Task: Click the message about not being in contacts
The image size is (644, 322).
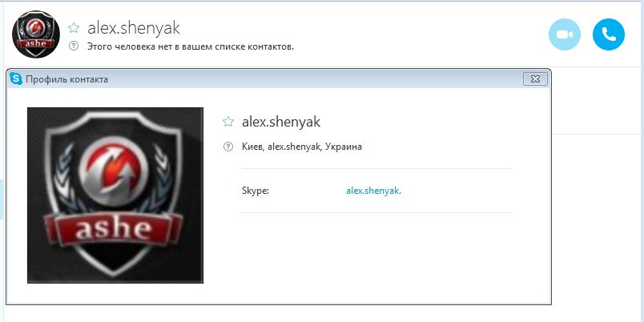Action: point(191,46)
